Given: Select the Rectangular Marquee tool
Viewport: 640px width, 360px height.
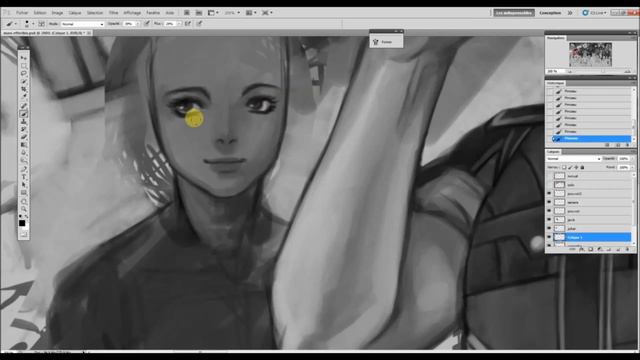Looking at the screenshot, I should pos(23,66).
